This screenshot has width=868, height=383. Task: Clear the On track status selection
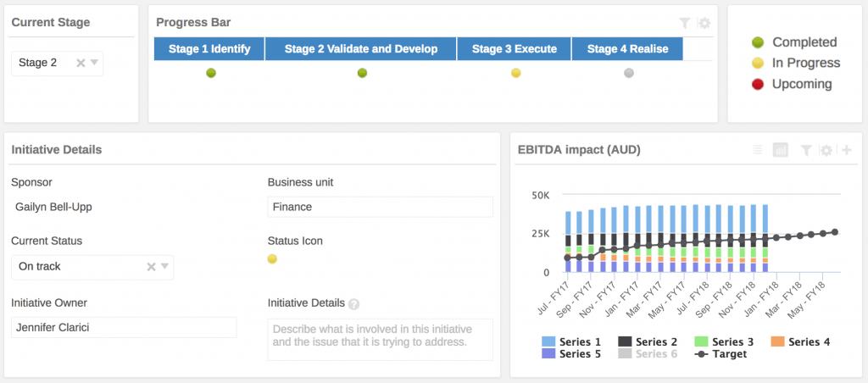[151, 266]
